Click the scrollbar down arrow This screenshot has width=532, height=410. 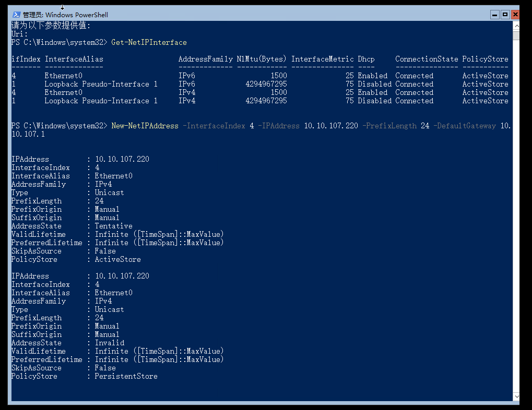click(x=516, y=396)
